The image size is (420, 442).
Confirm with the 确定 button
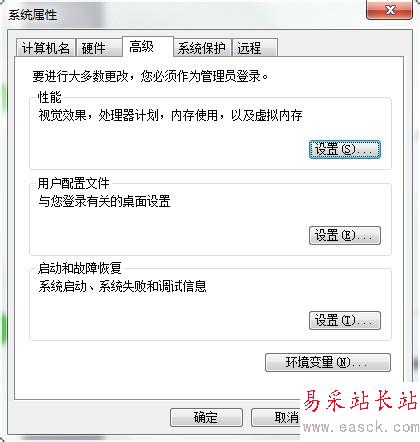(206, 417)
